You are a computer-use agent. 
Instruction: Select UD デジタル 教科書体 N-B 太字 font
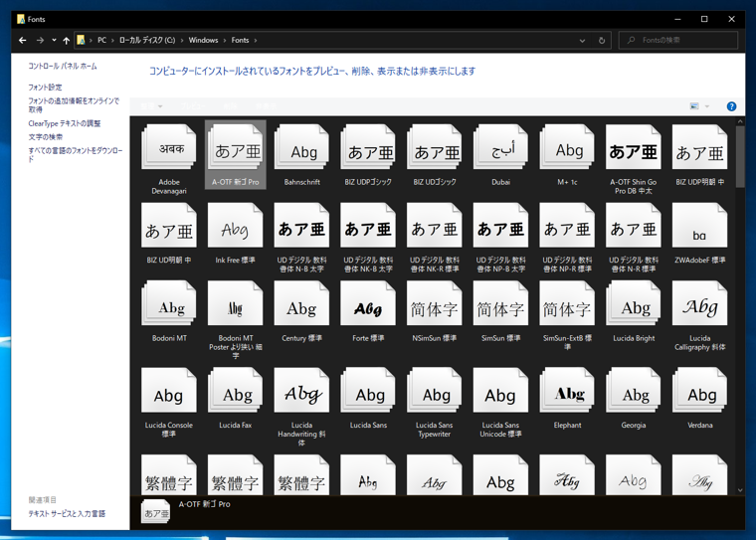tap(301, 225)
